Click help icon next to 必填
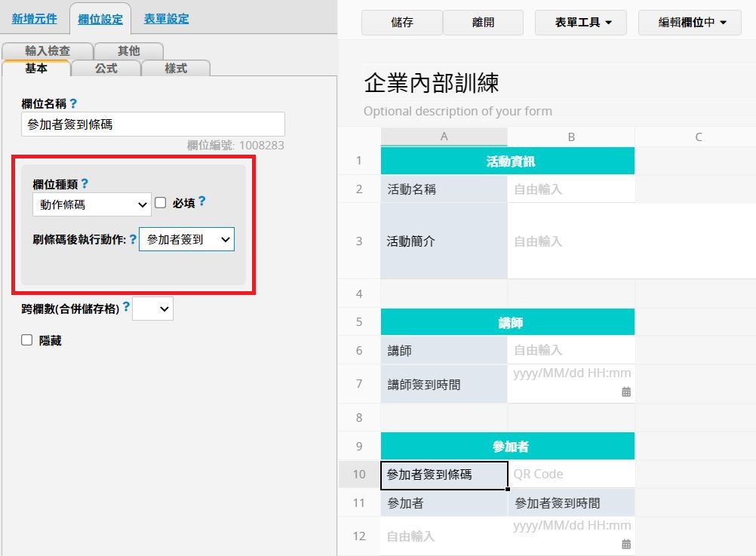This screenshot has height=556, width=756. point(201,202)
